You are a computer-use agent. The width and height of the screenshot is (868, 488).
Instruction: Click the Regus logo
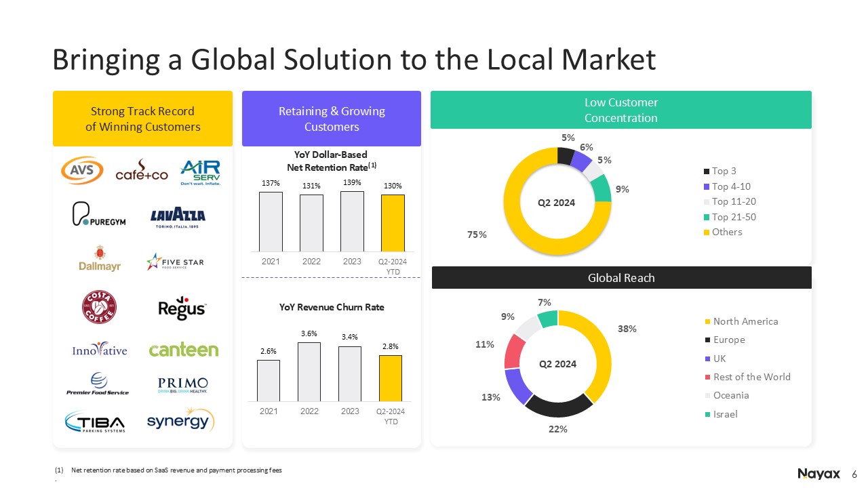pos(182,310)
